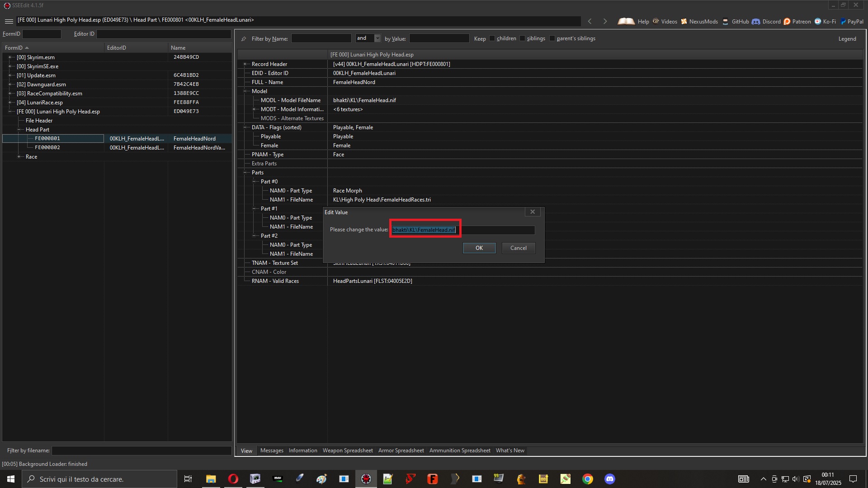Click the Filter by Name input

pos(321,38)
